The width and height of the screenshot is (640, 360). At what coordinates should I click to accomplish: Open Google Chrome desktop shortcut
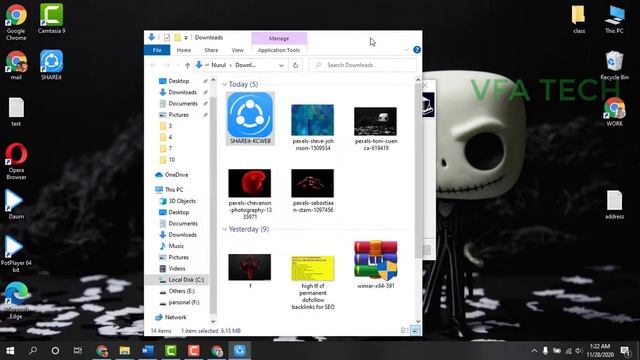(16, 22)
